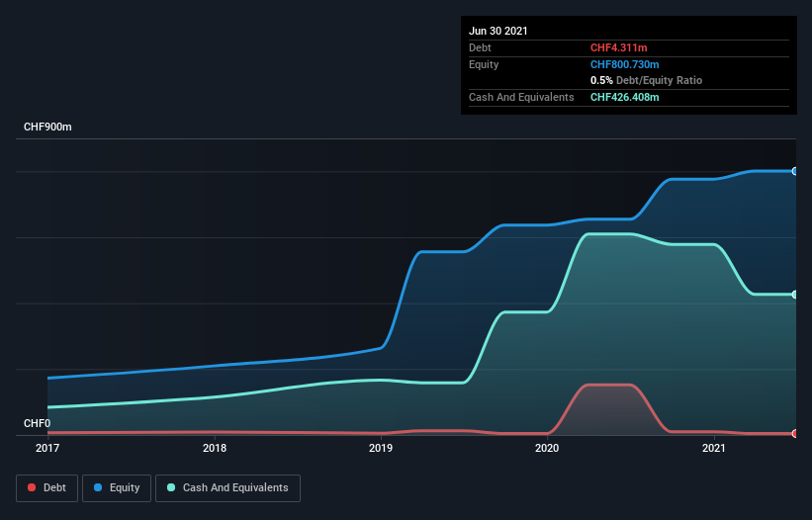Click the teal Cash And Equivalents legend dot
Screen dimensions: 812x520
coord(171,487)
